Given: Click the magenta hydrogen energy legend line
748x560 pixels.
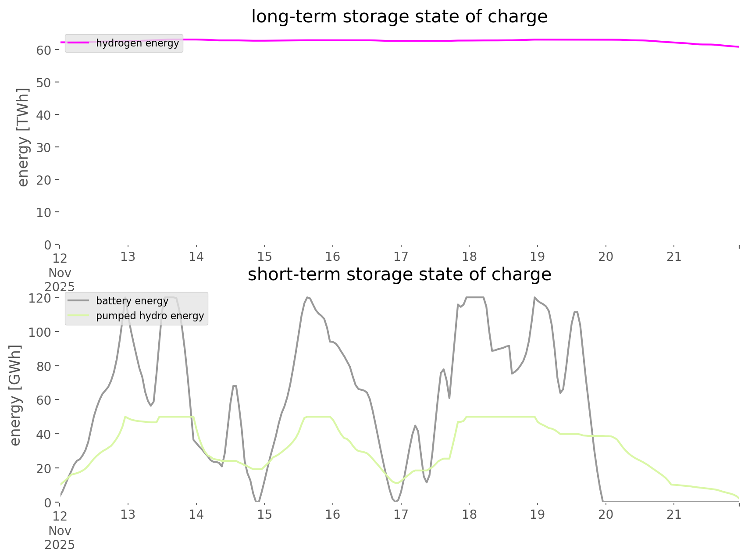Looking at the screenshot, I should [78, 43].
